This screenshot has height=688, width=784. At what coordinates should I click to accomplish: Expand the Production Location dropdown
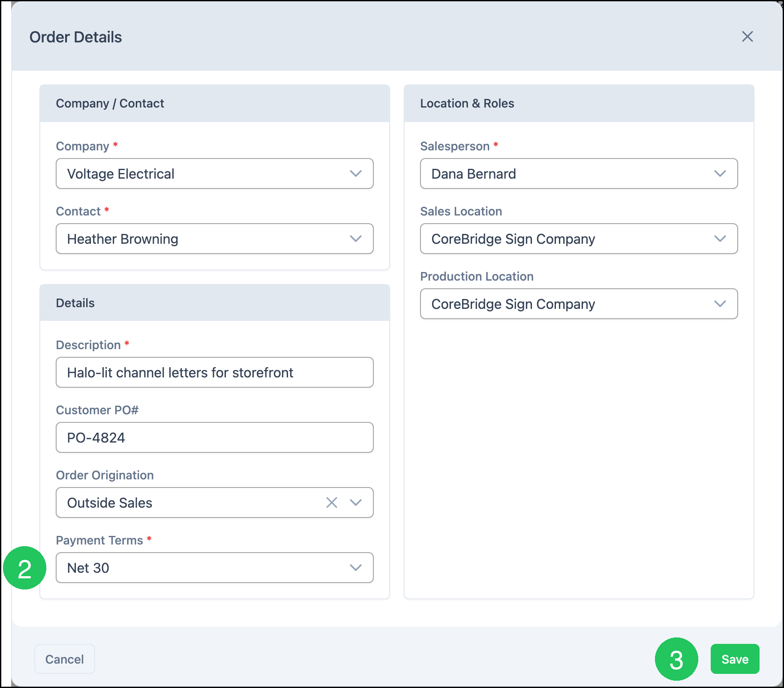[x=579, y=304]
